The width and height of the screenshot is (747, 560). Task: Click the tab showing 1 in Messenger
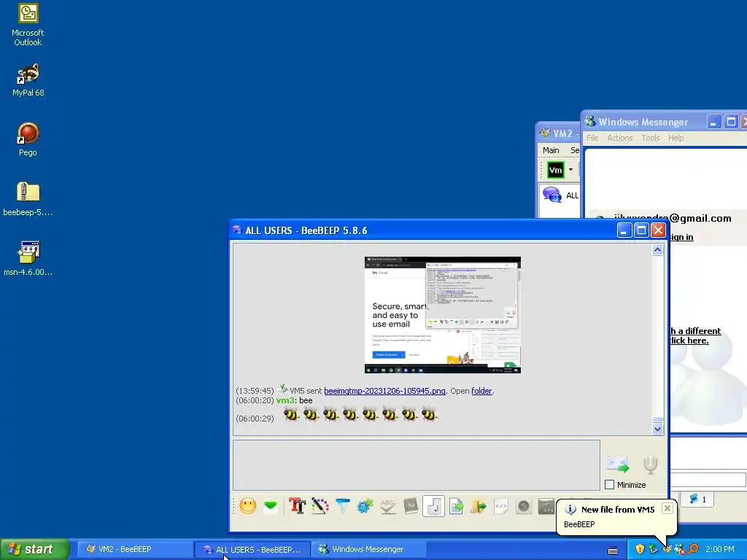(x=698, y=499)
